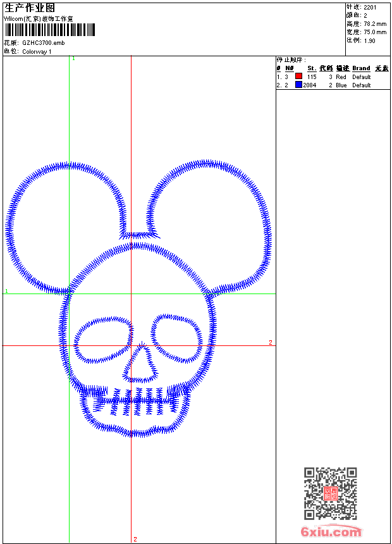Click the red marker 2 at right edge
Screen dimensions: 392x544
tap(270, 342)
